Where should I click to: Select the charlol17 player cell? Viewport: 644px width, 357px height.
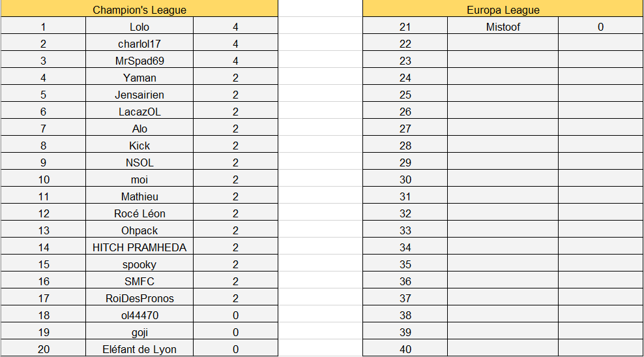point(139,44)
